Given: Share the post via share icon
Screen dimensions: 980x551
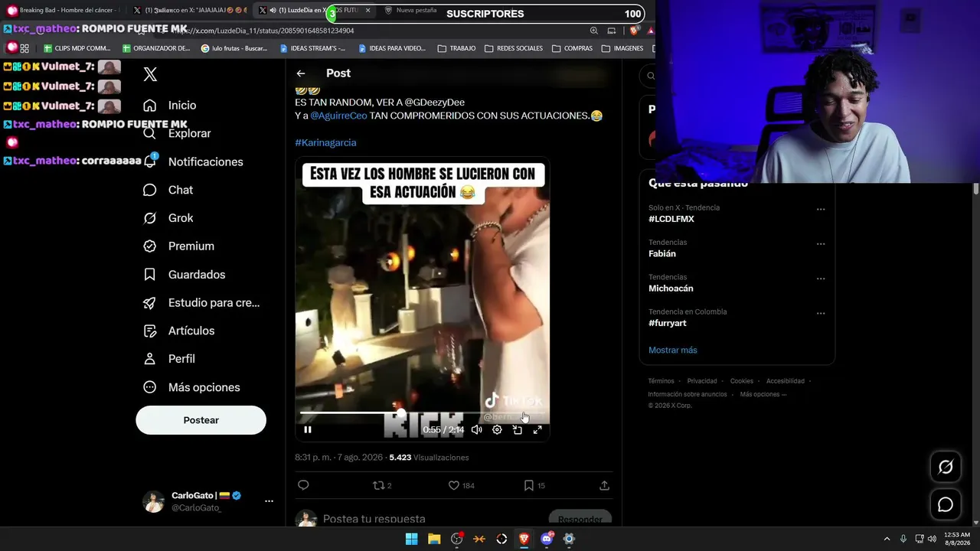Looking at the screenshot, I should click(x=604, y=485).
